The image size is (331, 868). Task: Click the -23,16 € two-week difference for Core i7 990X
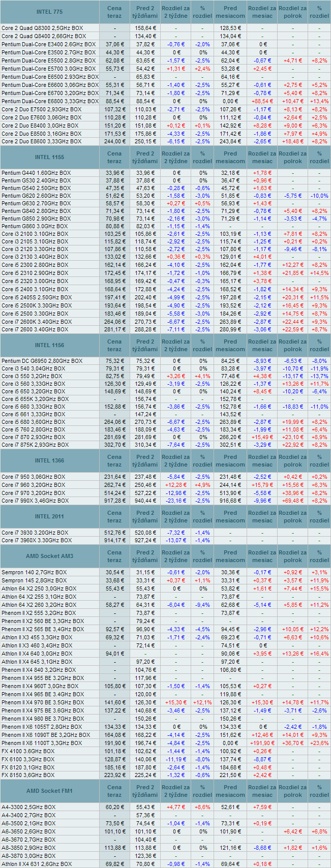(x=175, y=501)
